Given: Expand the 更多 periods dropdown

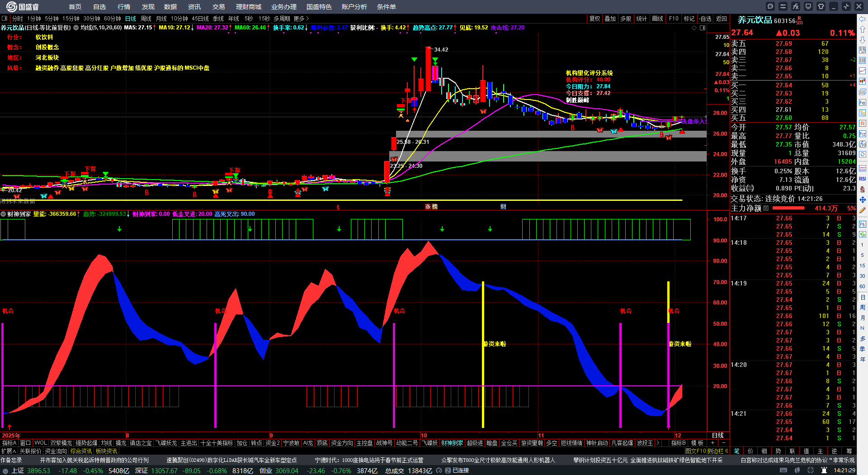Looking at the screenshot, I should click(x=301, y=19).
